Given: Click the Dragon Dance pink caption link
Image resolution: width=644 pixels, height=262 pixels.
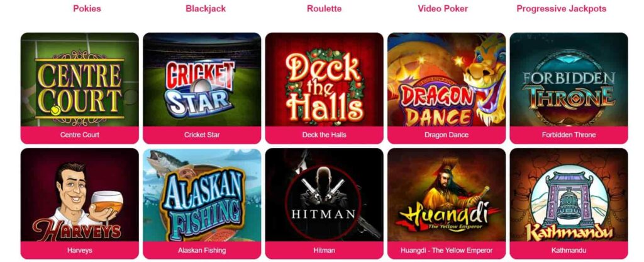Looking at the screenshot, I should (x=447, y=135).
